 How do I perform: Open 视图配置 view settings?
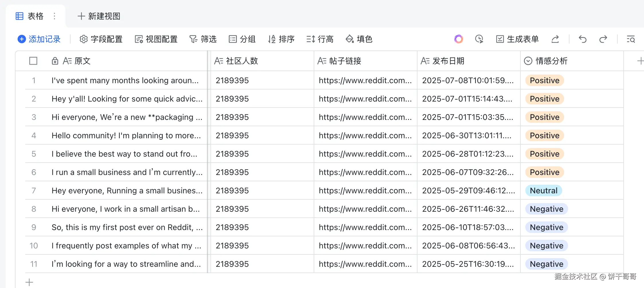coord(156,39)
